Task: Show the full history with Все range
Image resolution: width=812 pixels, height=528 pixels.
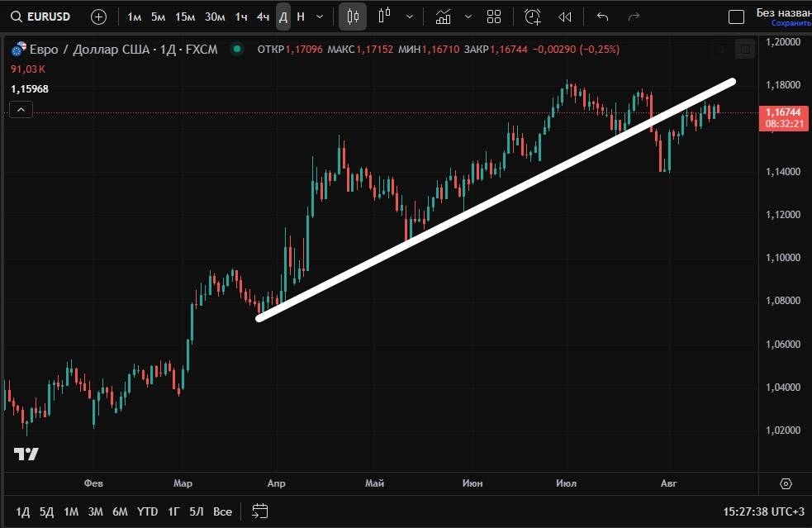Action: pyautogui.click(x=222, y=511)
